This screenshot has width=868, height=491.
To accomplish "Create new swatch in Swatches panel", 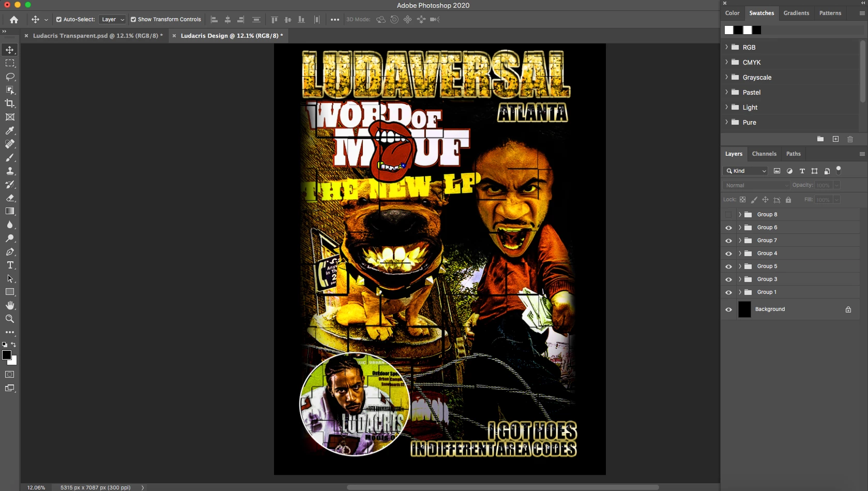I will tap(835, 139).
